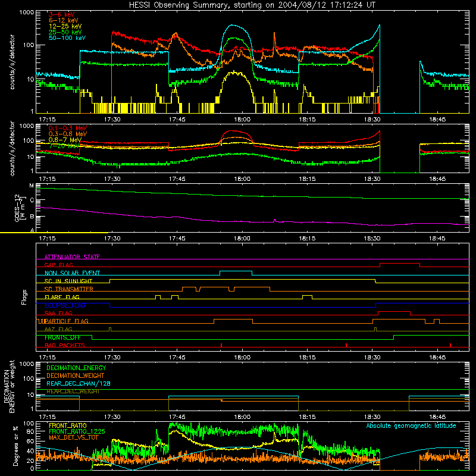Image resolution: width=476 pixels, height=476 pixels.
Task: Click the 'Flags' axis title
Action: point(24,297)
